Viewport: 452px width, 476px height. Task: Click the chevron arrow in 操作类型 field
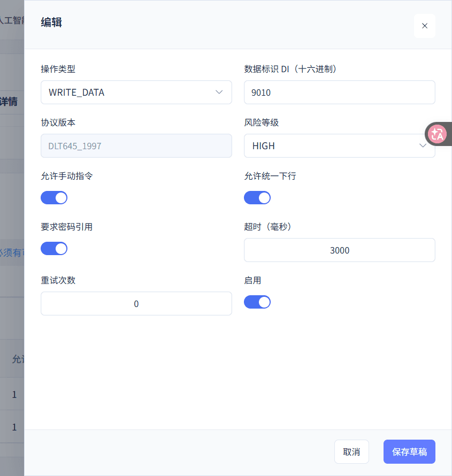[219, 92]
